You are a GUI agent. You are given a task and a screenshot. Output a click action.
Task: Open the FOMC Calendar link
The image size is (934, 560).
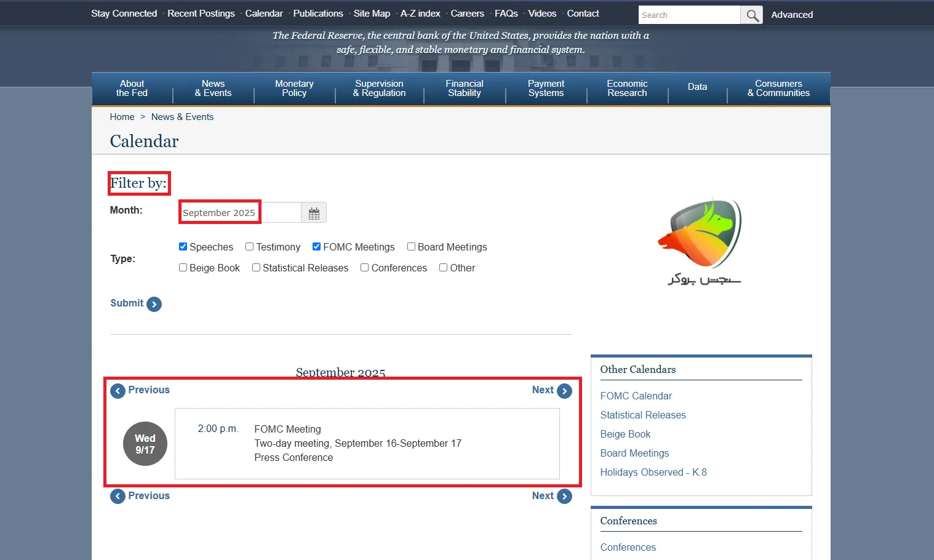[636, 396]
